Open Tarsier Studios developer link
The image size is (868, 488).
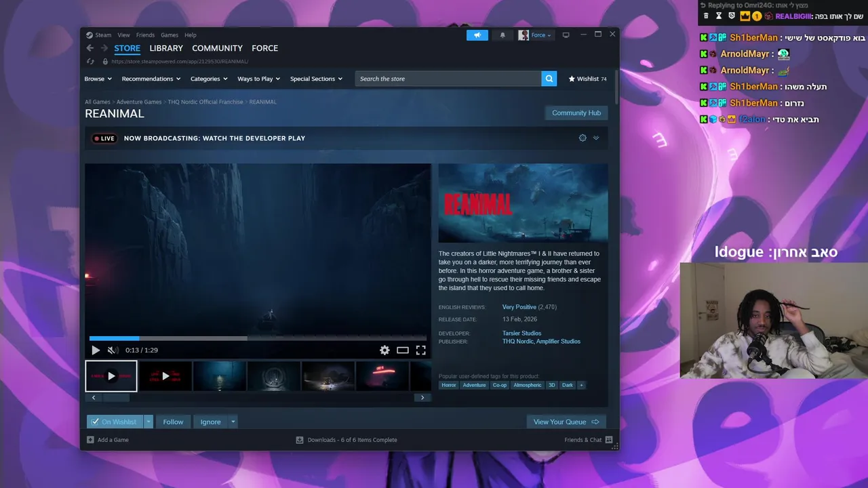pos(521,333)
